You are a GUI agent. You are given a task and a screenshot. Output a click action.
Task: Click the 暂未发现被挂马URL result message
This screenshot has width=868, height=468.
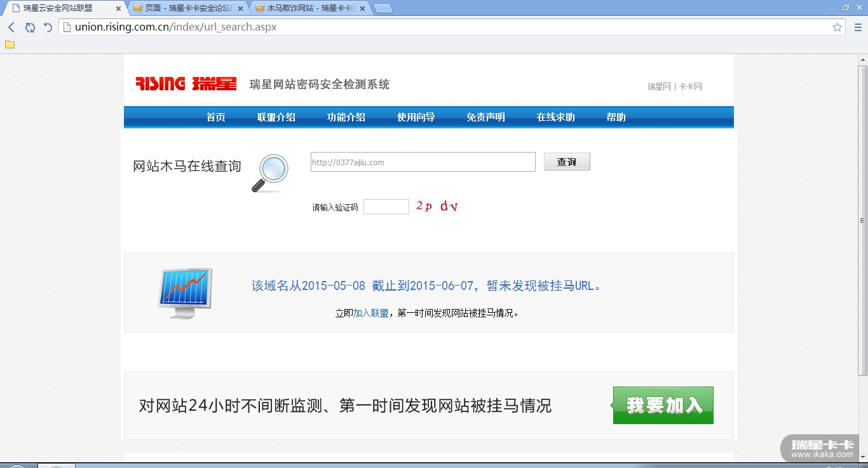(x=426, y=286)
